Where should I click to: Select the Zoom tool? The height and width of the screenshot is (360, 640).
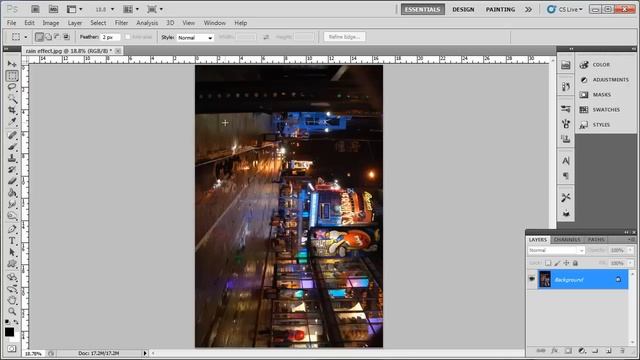click(x=12, y=311)
